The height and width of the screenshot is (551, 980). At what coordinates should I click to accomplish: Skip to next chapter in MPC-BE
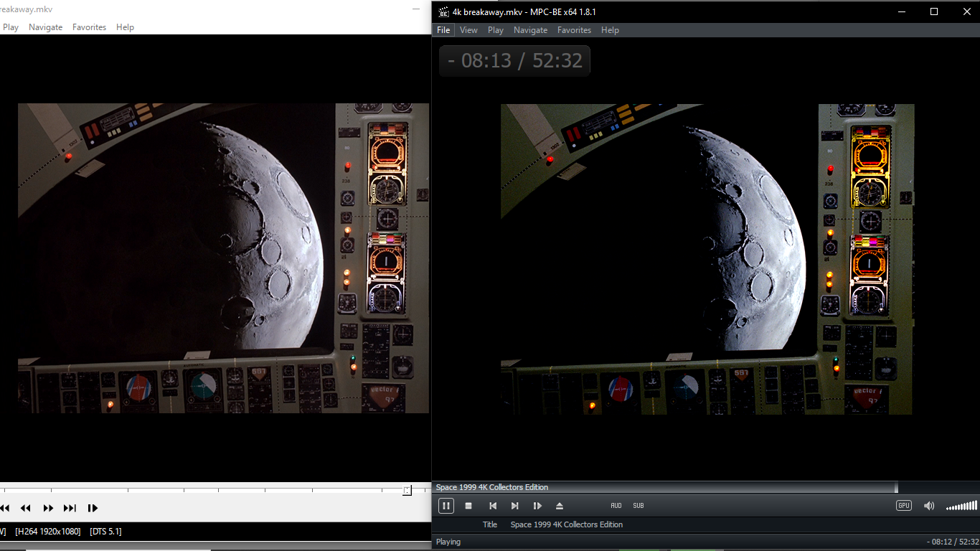514,506
